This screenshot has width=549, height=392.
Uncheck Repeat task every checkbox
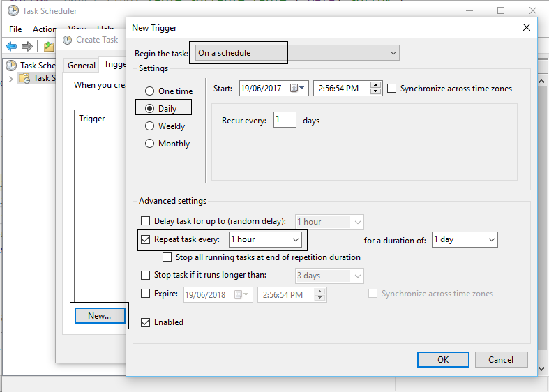coord(145,239)
